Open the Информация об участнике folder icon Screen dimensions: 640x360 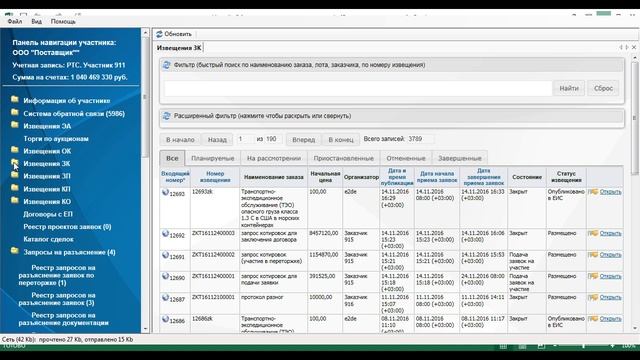pos(15,99)
